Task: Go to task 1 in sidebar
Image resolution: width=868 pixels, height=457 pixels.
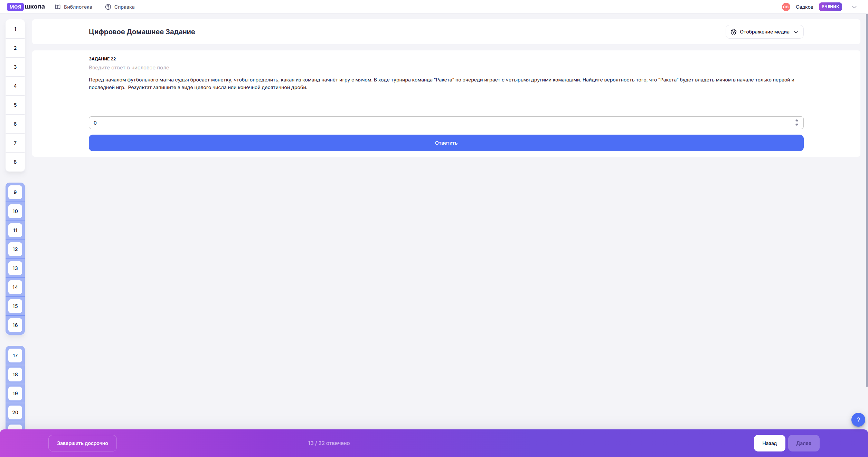Action: (15, 29)
